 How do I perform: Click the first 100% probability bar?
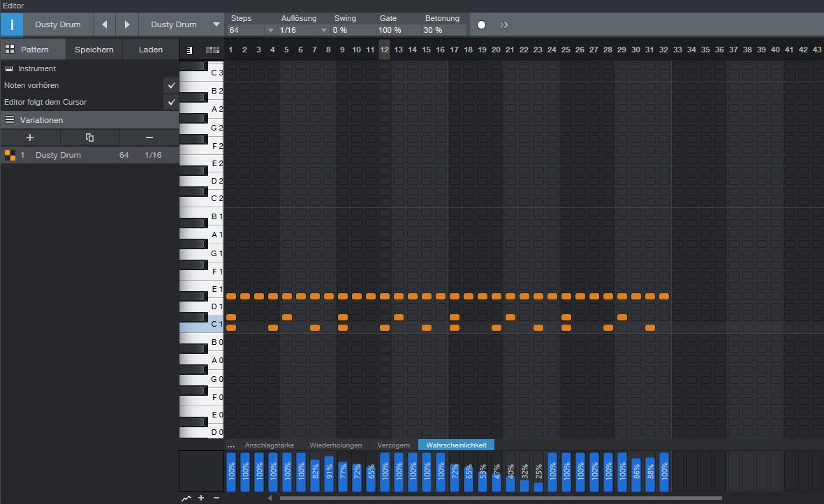pos(232,472)
